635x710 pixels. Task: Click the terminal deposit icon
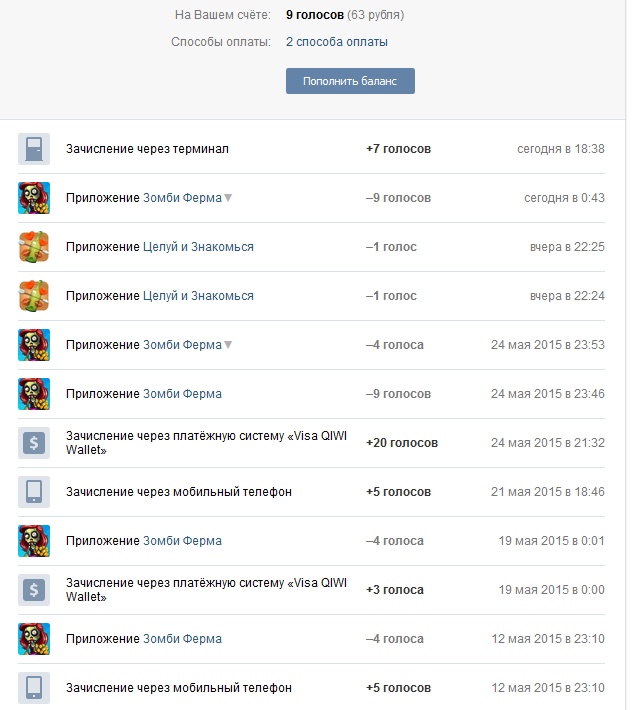34,149
